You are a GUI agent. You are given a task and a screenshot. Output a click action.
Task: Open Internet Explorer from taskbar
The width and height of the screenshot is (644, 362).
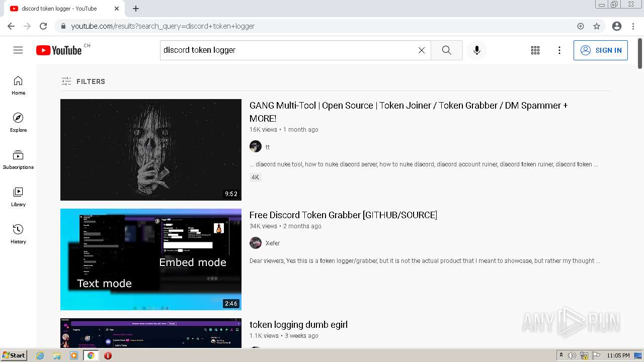pyautogui.click(x=40, y=355)
